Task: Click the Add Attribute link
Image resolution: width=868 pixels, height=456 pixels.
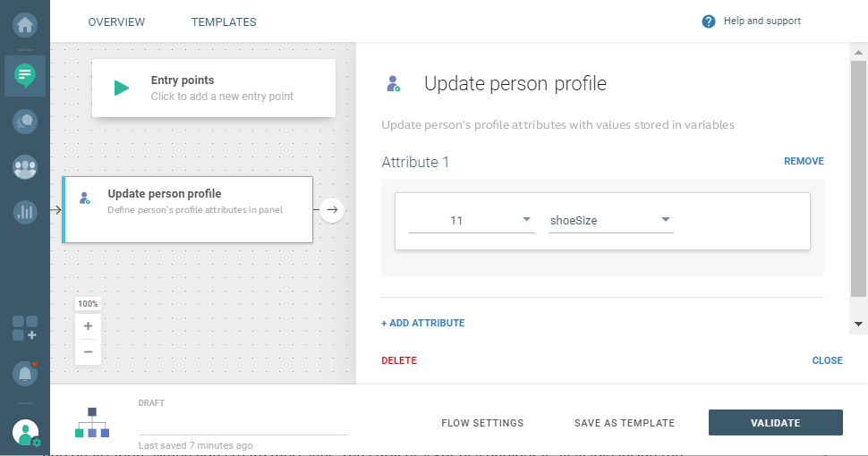Action: (x=423, y=323)
